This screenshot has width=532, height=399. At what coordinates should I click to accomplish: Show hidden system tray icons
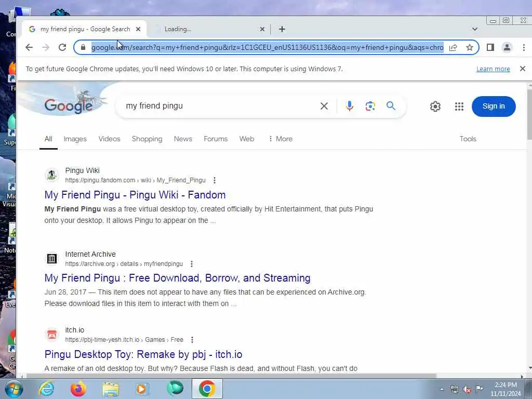tap(442, 390)
